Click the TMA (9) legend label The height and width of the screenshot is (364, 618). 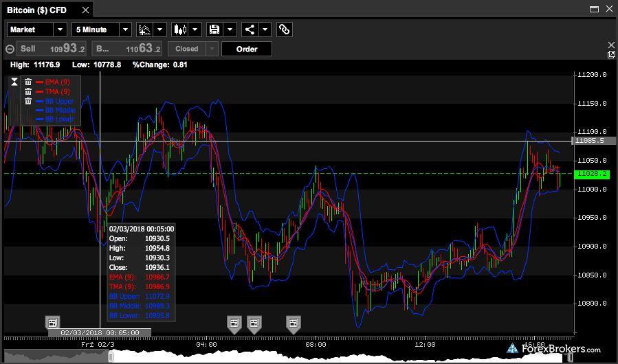(x=58, y=91)
